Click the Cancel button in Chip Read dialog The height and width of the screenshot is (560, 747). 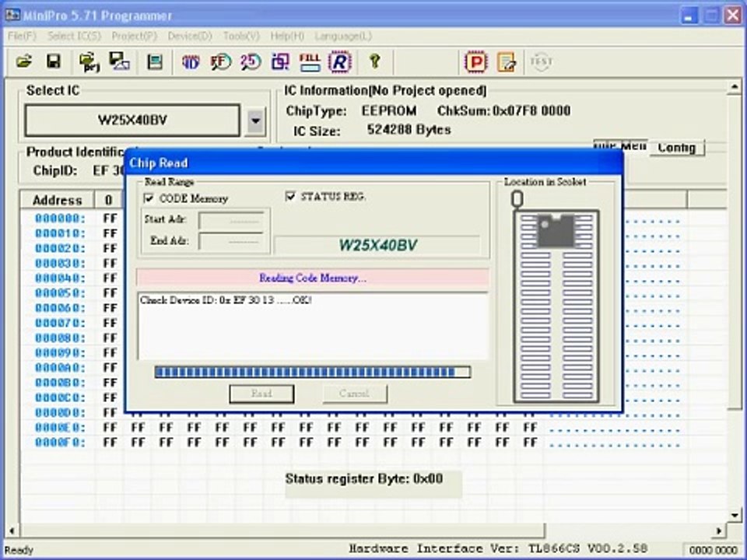coord(355,394)
